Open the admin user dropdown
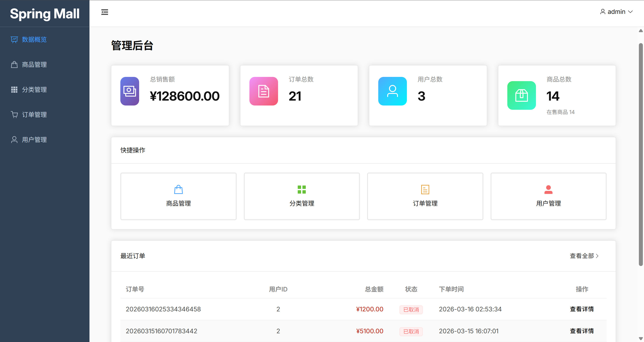The image size is (644, 342). point(616,12)
